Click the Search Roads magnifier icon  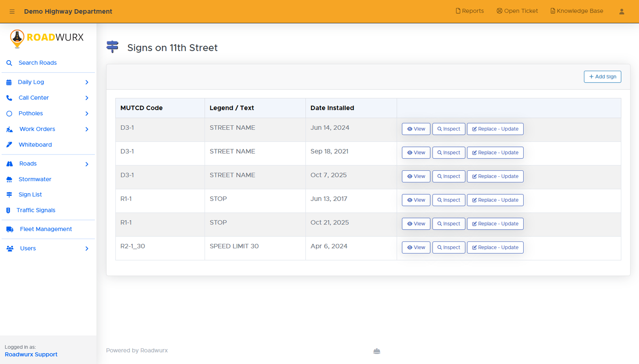[x=9, y=63]
